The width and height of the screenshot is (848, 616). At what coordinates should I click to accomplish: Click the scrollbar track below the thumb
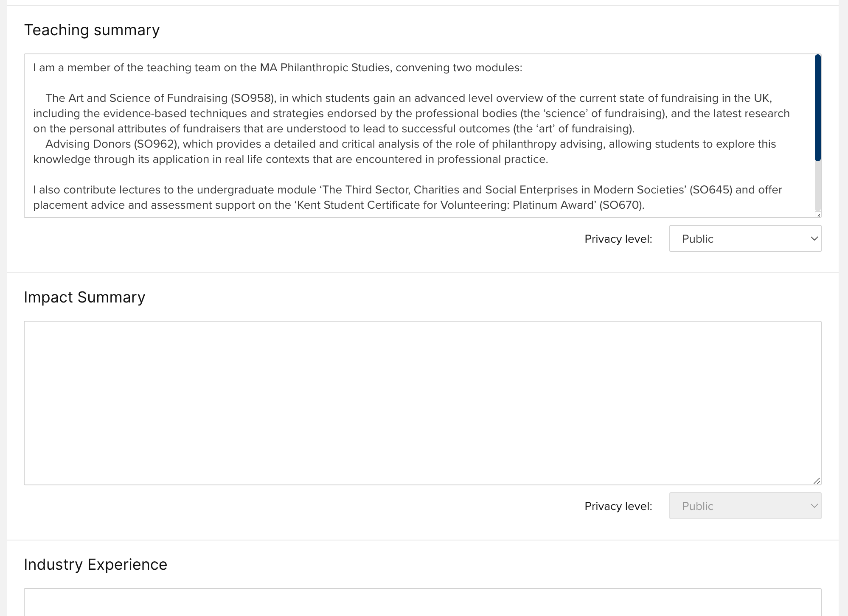click(x=818, y=187)
